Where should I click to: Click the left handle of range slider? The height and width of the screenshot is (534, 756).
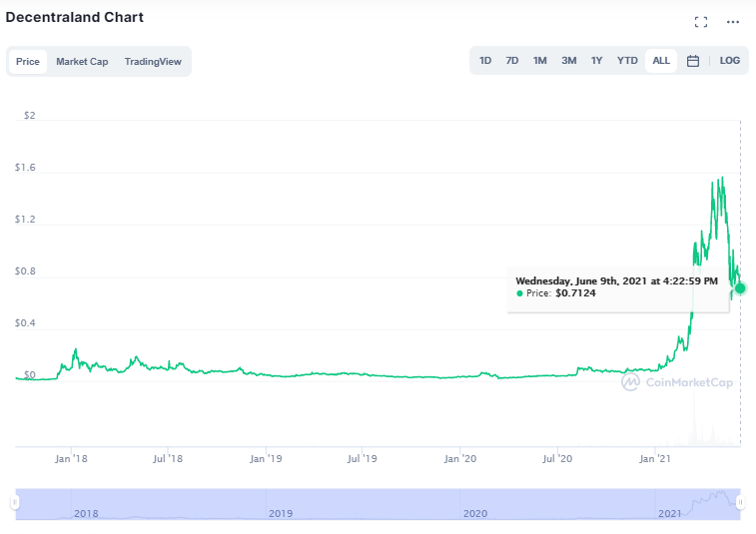(15, 503)
